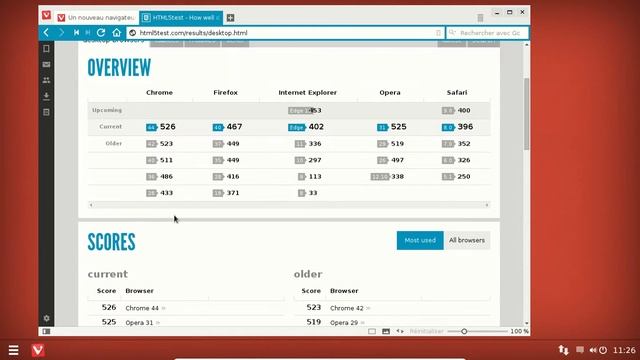Click overview table horizontal scrollbar left arrow

pos(91,205)
